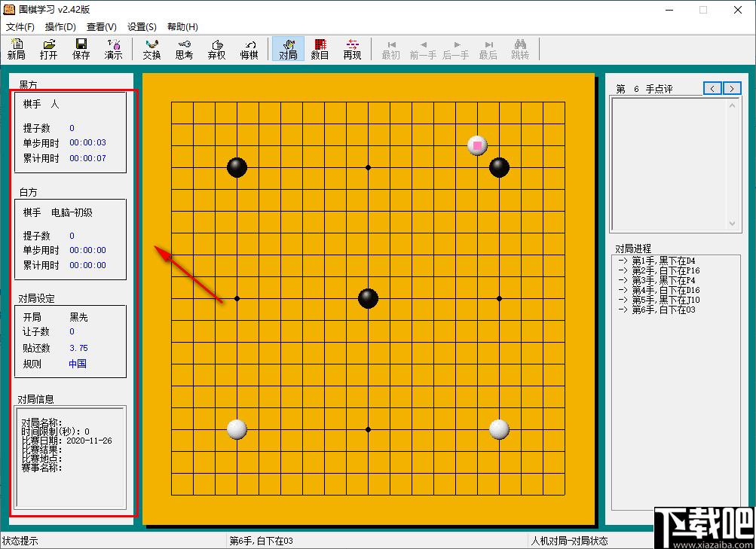Save the current game

click(x=81, y=50)
